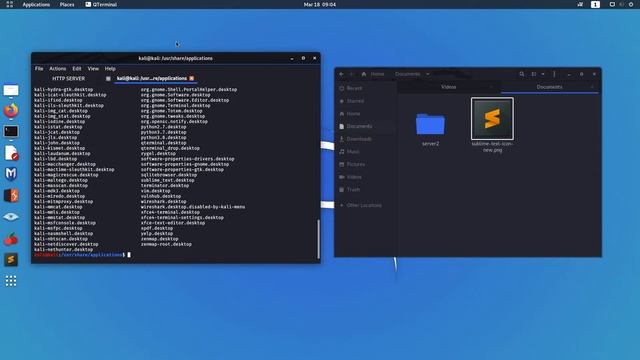Click the activities icon at top-left corner

coord(9,4)
